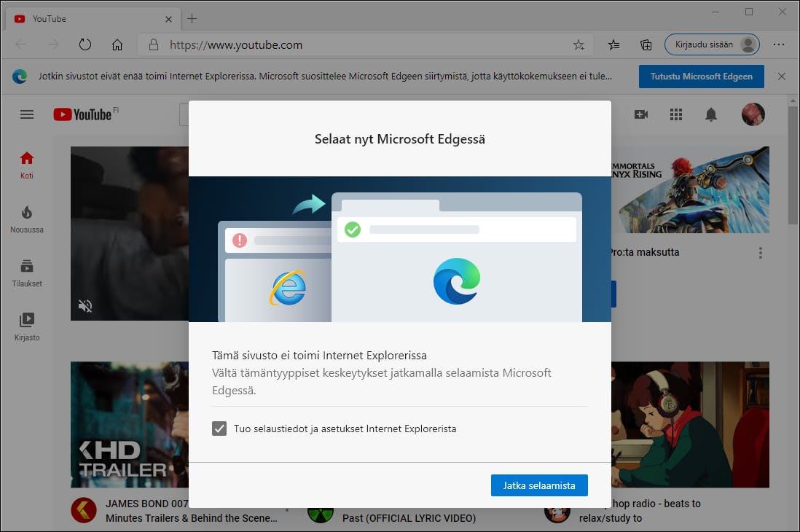Screen dimensions: 800x532
Task: Select the YouTube browser tab
Action: click(93, 19)
